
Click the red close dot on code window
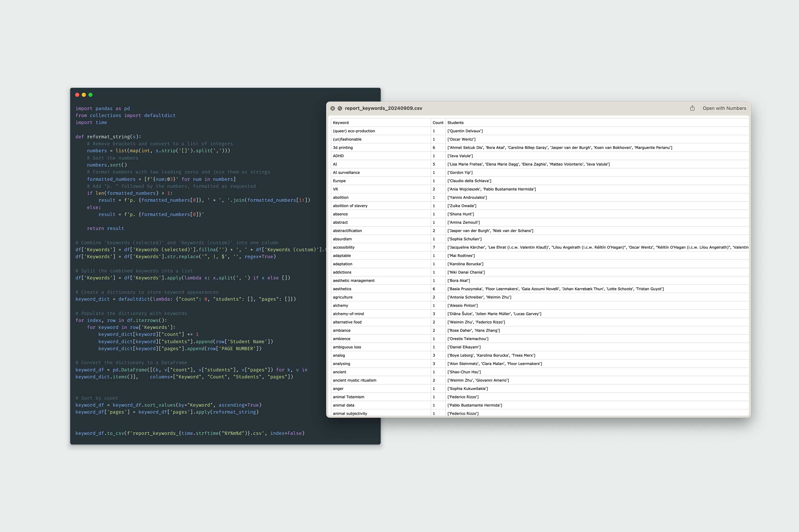pyautogui.click(x=77, y=95)
